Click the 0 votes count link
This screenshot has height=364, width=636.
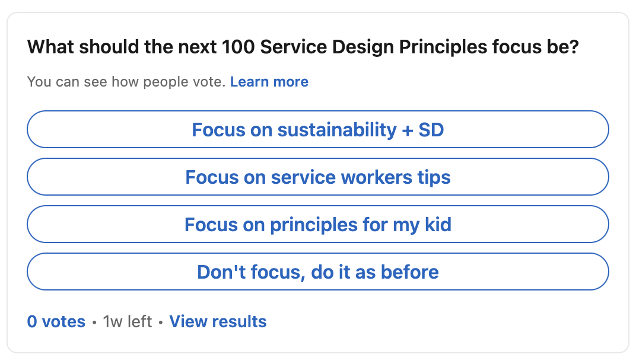tap(56, 322)
